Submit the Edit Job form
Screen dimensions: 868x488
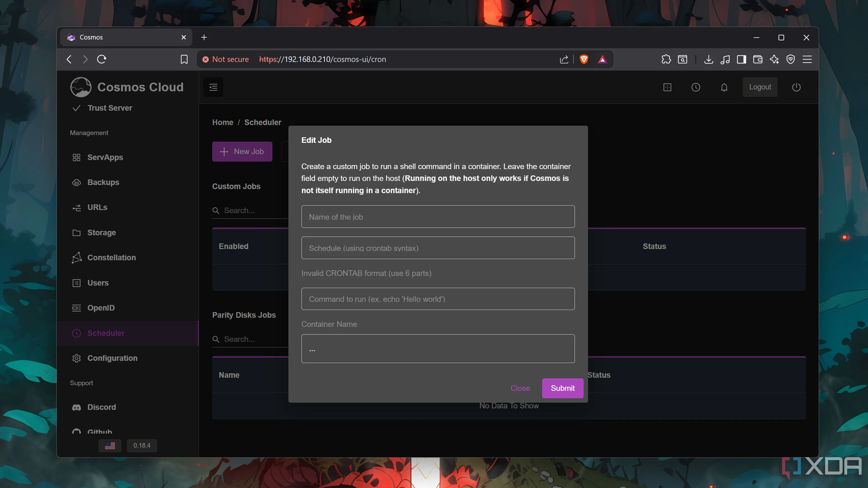coord(562,388)
